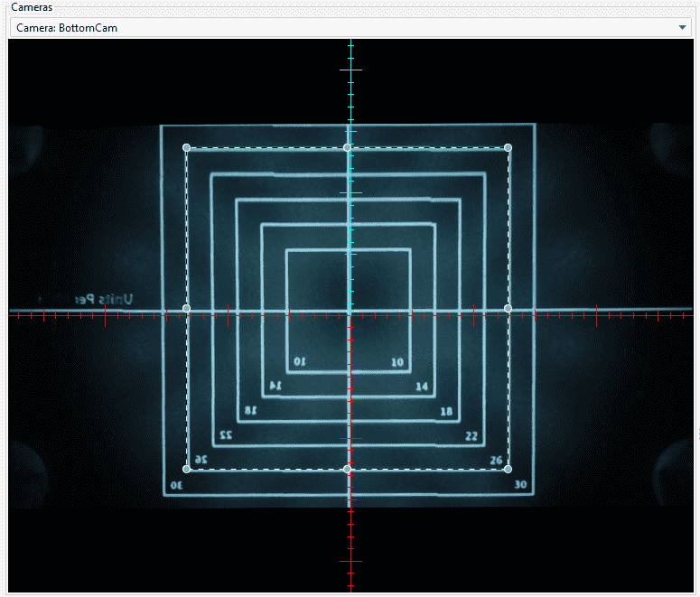Click the left-side "22" label in the camera view
Image resolution: width=700 pixels, height=597 pixels.
coord(226,435)
